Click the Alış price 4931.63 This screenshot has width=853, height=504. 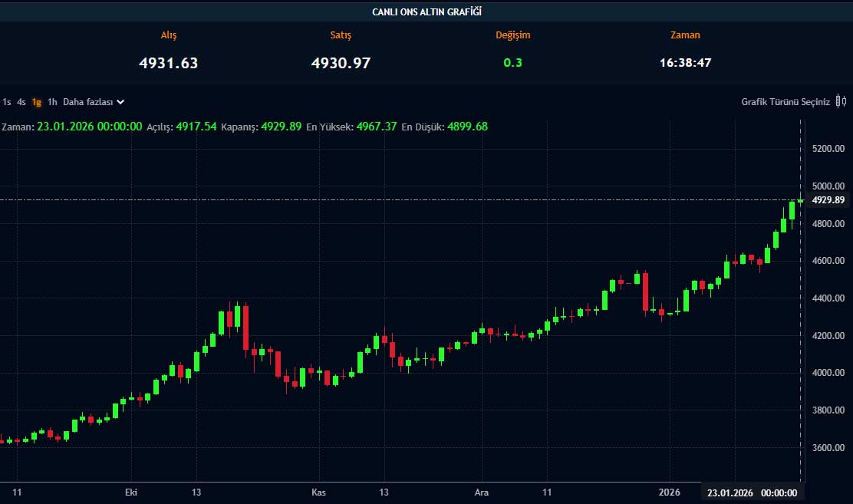169,63
